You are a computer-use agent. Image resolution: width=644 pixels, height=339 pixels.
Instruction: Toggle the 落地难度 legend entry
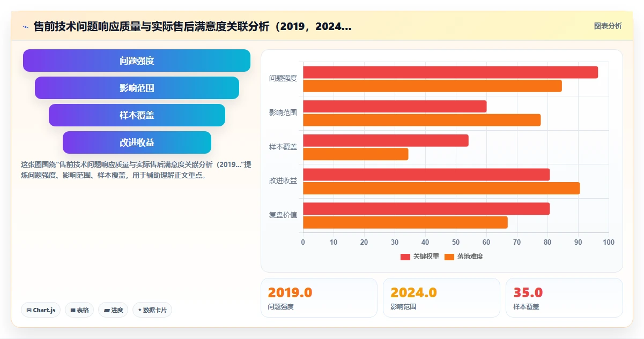click(464, 257)
